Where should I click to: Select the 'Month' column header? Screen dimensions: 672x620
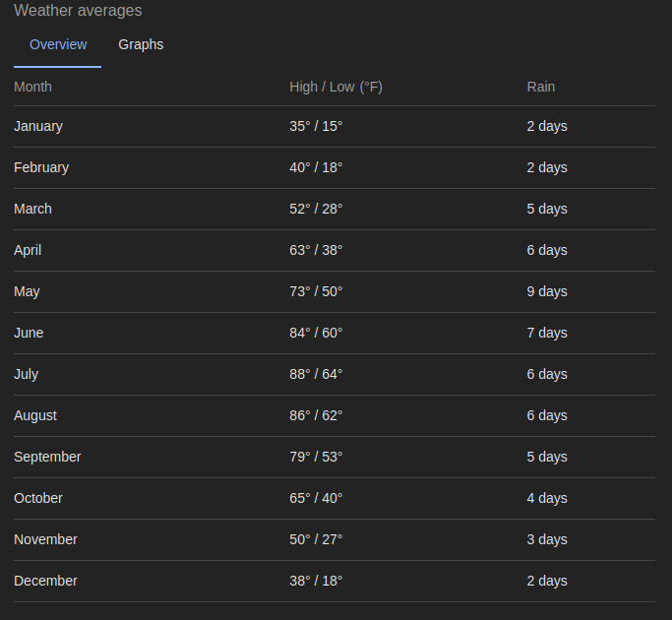coord(32,87)
